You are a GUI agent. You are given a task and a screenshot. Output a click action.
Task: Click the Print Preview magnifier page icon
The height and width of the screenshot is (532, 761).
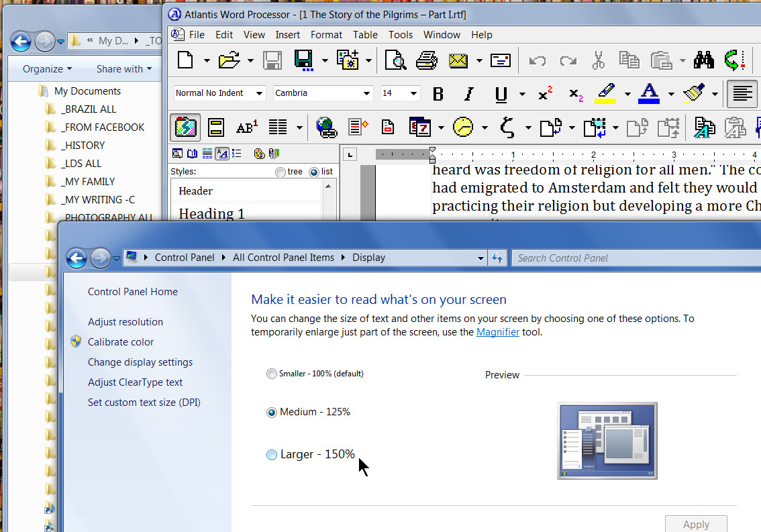pyautogui.click(x=395, y=60)
